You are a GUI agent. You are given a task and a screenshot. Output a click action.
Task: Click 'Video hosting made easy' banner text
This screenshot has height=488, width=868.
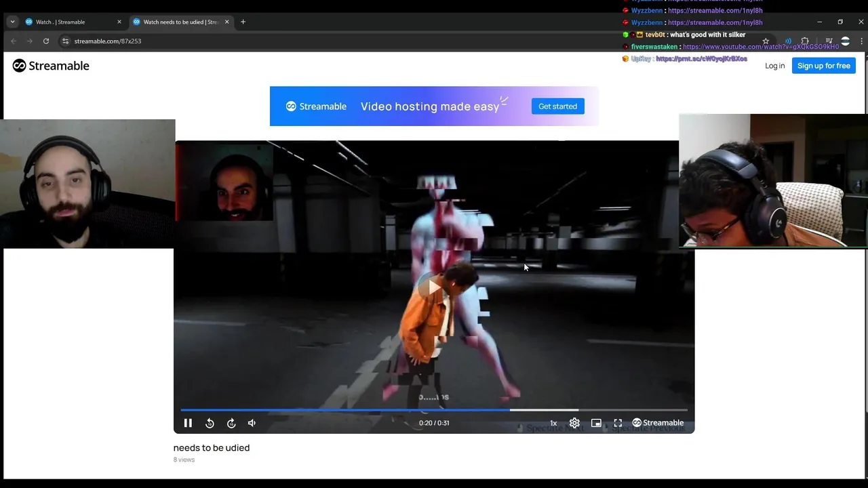[430, 106]
